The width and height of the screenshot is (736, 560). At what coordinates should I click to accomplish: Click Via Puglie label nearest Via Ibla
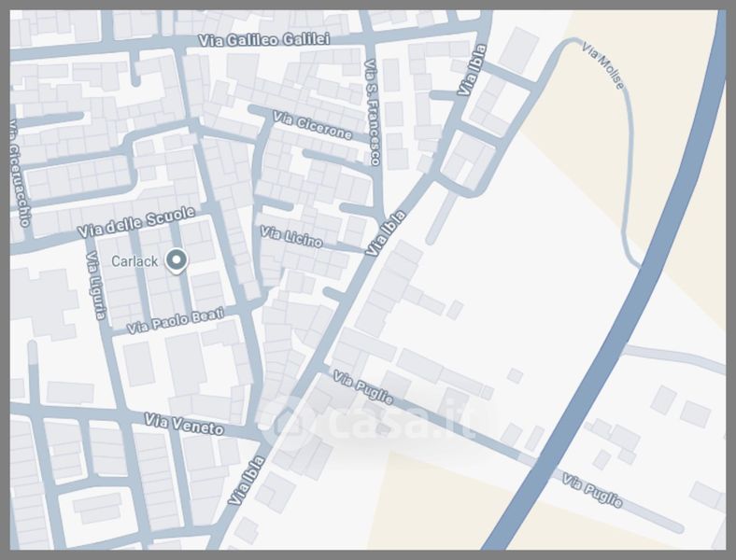coord(363,390)
